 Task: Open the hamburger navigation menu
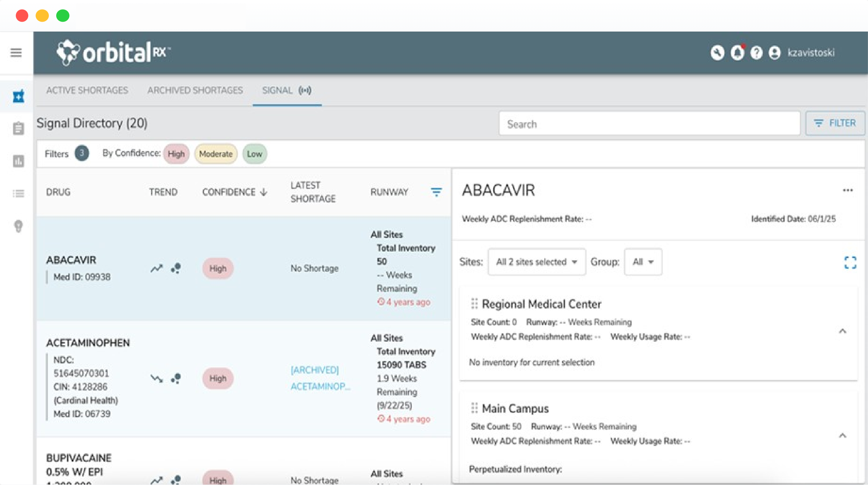pos(16,53)
